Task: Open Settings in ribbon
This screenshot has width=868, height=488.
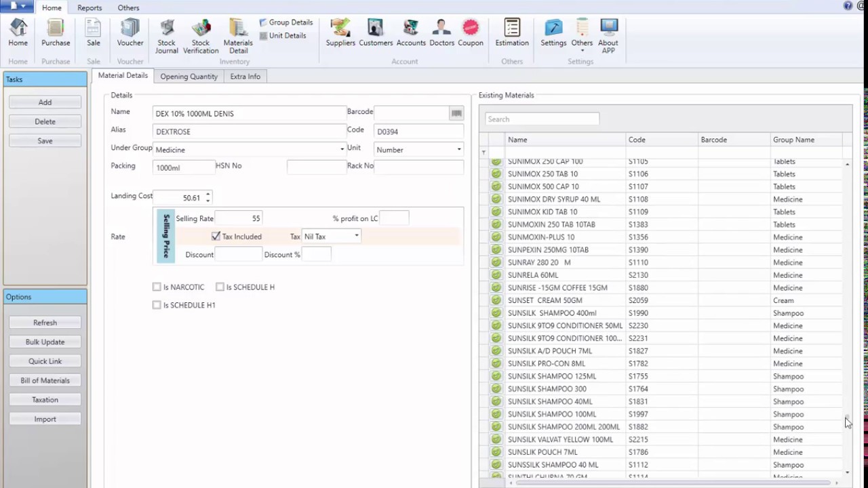Action: click(x=553, y=33)
